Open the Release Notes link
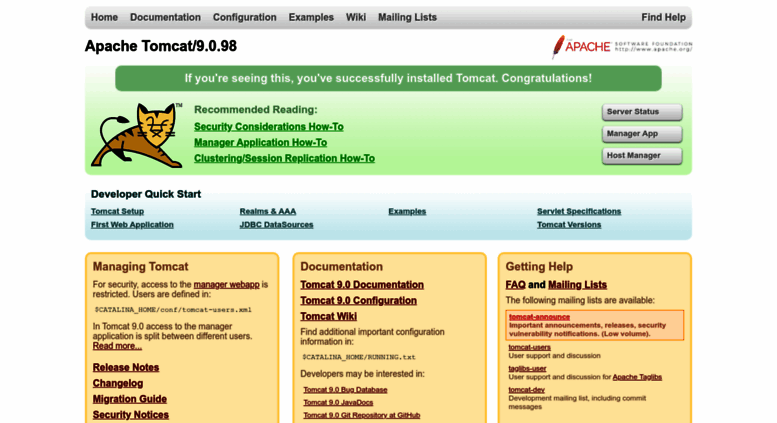 tap(126, 367)
